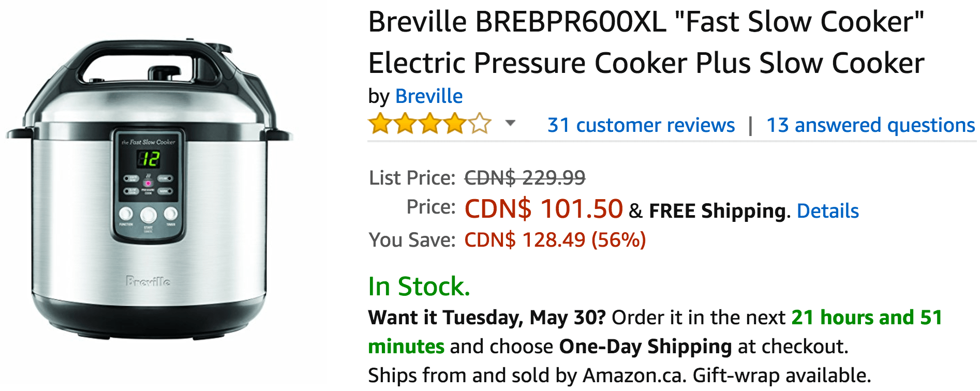This screenshot has height=391, width=980.
Task: Click the product title heading text
Action: [x=646, y=42]
